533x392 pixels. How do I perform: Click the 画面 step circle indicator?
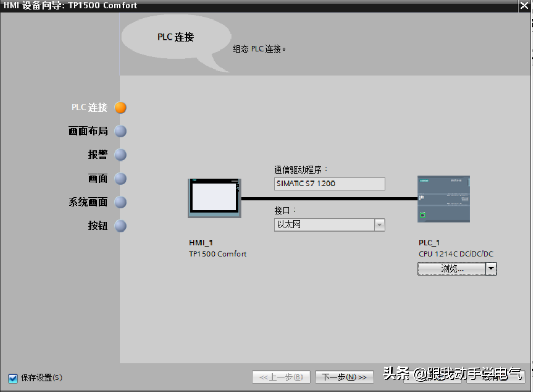point(120,178)
